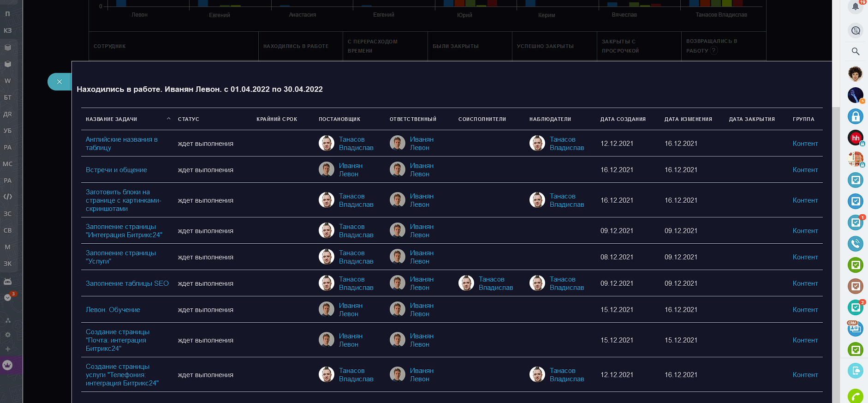This screenshot has width=868, height=403.
Task: Open the blue lock chat icon
Action: [x=855, y=116]
